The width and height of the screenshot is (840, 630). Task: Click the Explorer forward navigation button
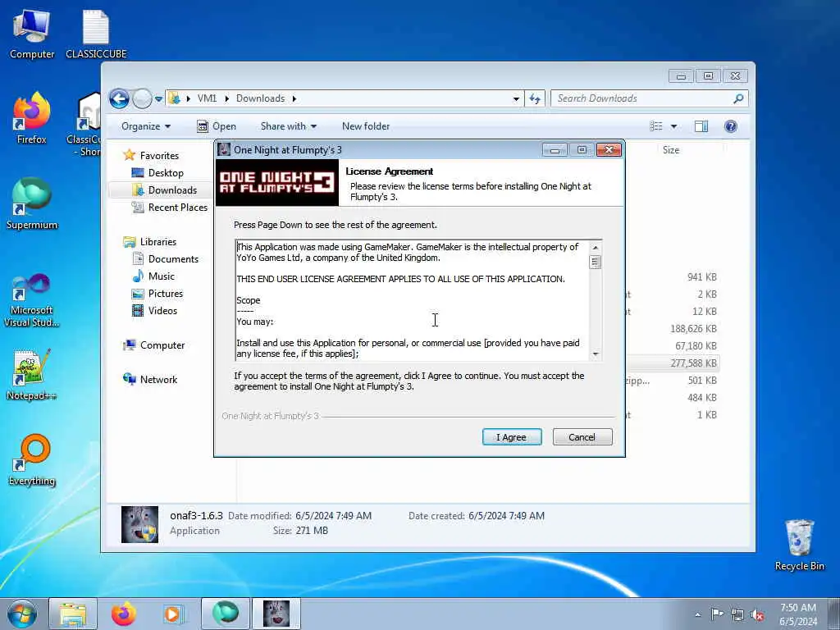pyautogui.click(x=142, y=98)
